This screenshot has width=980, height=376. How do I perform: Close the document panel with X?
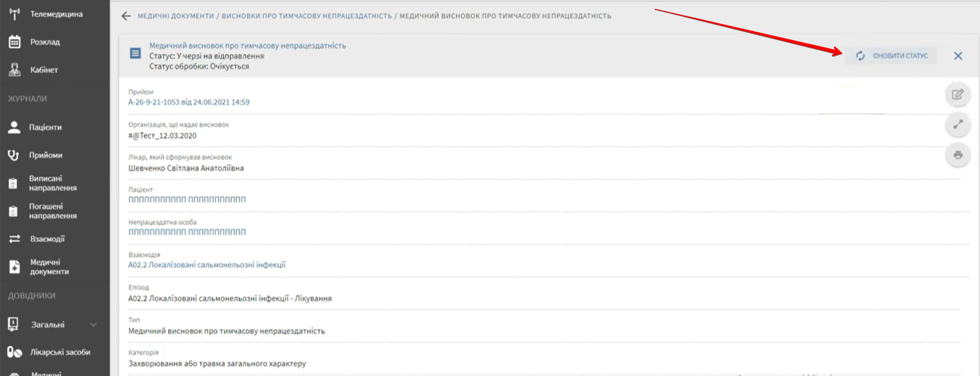point(958,56)
